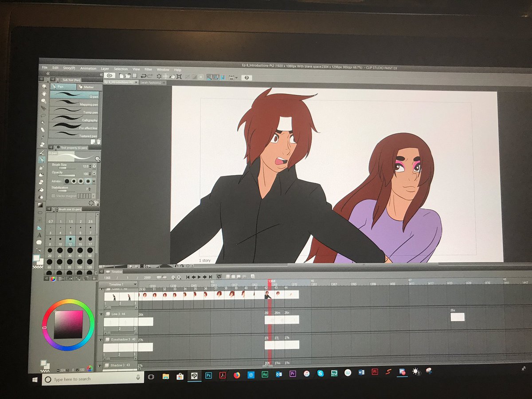The height and width of the screenshot is (399, 532).
Task: Select the first anti-aliasing option
Action: coord(66,181)
